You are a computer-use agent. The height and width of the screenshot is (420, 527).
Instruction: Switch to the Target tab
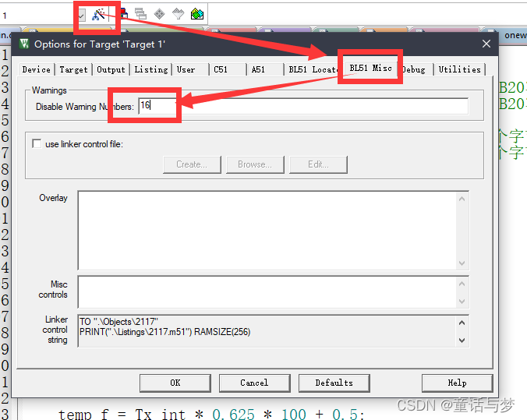(73, 69)
